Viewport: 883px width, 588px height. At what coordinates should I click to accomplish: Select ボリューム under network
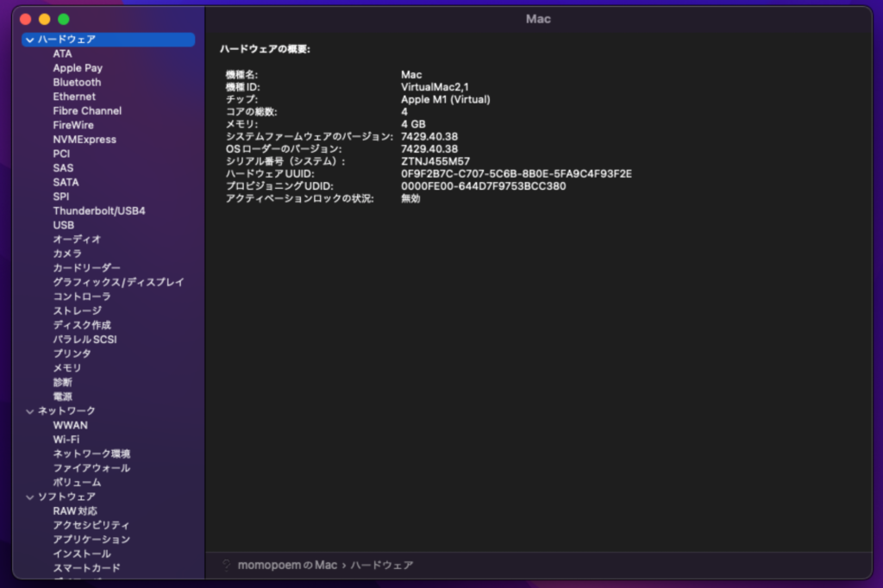click(x=77, y=483)
